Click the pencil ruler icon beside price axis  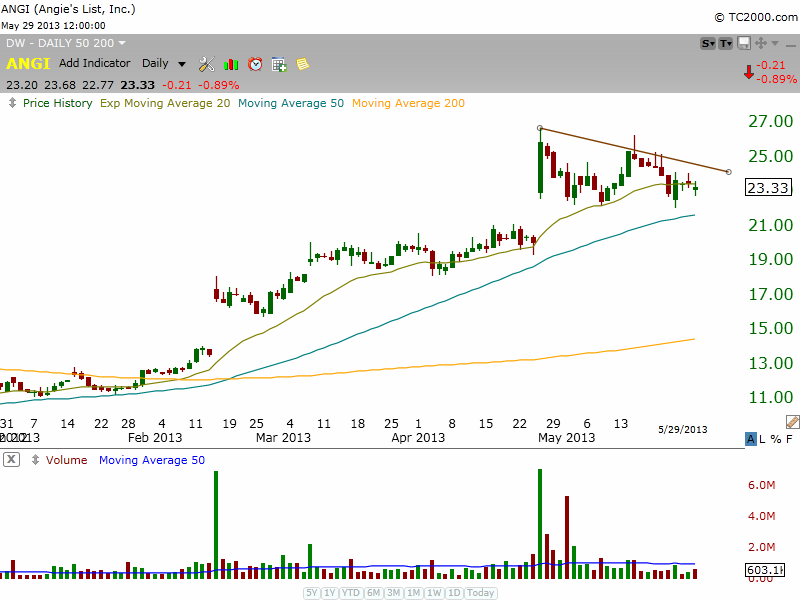[792, 421]
